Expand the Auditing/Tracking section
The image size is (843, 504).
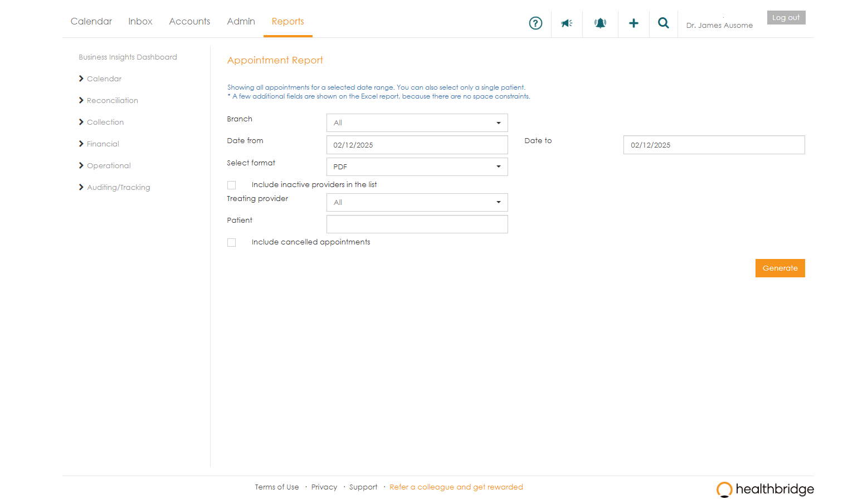pos(81,187)
